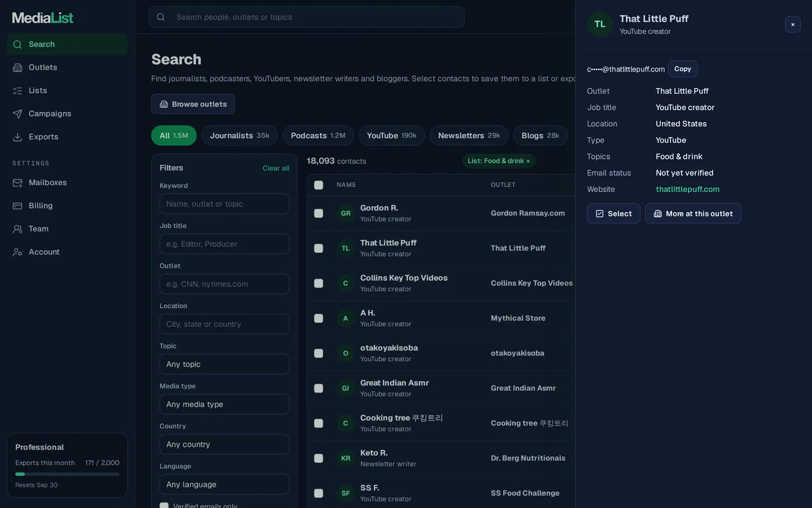Viewport: 812px width, 508px height.
Task: Click the Browse outlets button
Action: pos(193,104)
